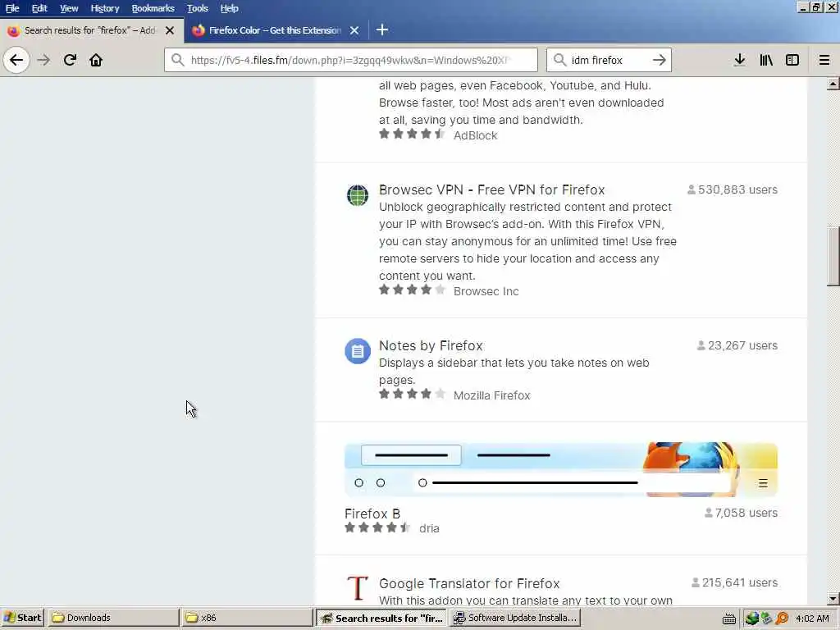This screenshot has height=630, width=840.
Task: Click the Google Translator T icon
Action: pos(358,587)
